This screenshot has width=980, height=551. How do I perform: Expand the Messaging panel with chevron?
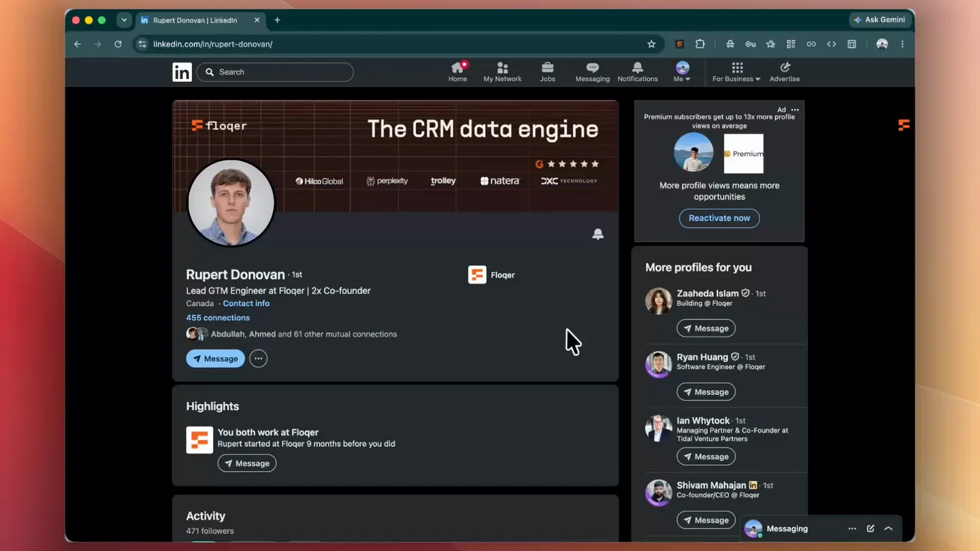click(x=889, y=529)
